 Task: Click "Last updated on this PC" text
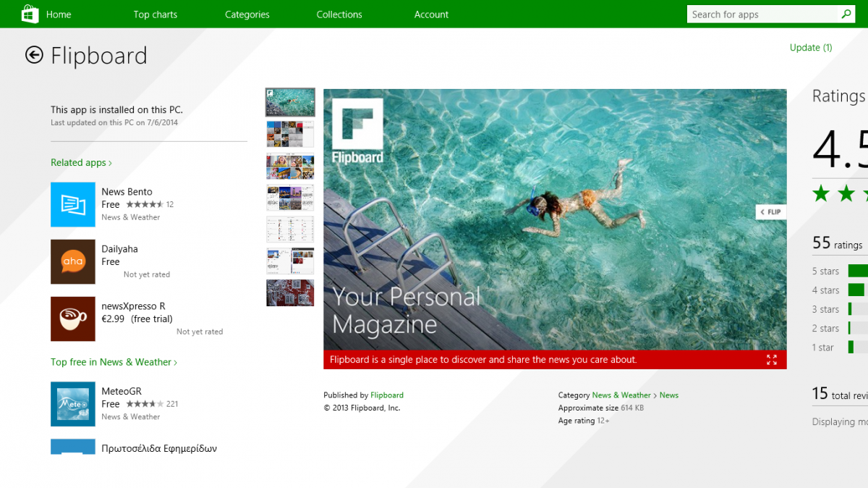pos(114,122)
